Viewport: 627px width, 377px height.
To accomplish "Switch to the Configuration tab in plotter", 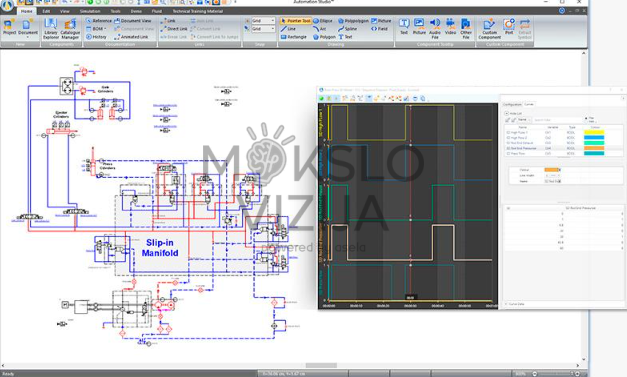I will pyautogui.click(x=512, y=104).
